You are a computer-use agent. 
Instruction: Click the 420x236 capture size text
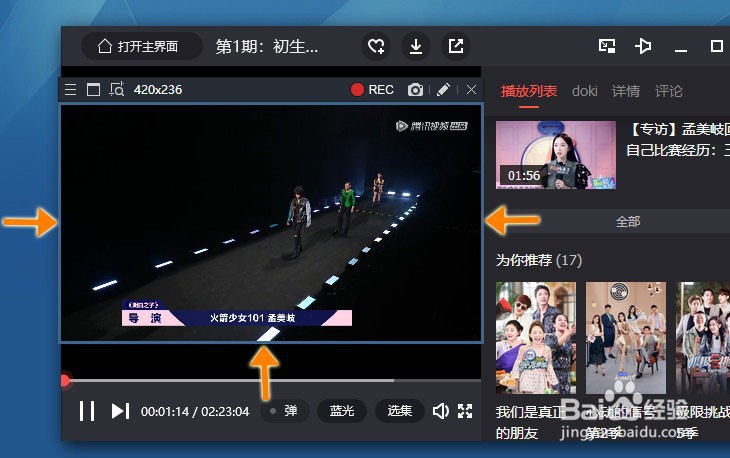(158, 89)
